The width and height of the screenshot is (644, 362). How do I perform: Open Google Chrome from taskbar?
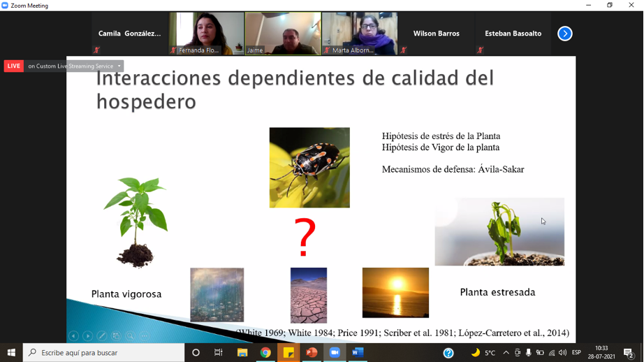coord(265,352)
